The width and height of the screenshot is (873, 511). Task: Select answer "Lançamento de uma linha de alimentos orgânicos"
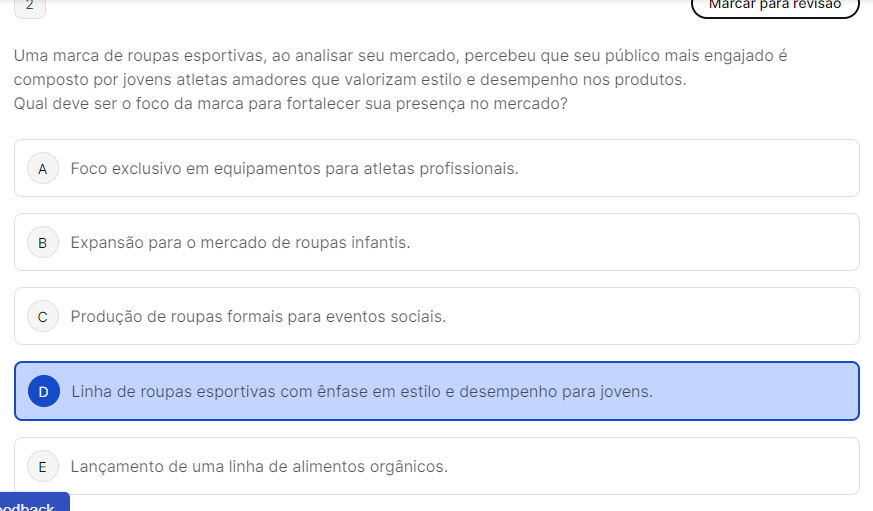click(259, 466)
